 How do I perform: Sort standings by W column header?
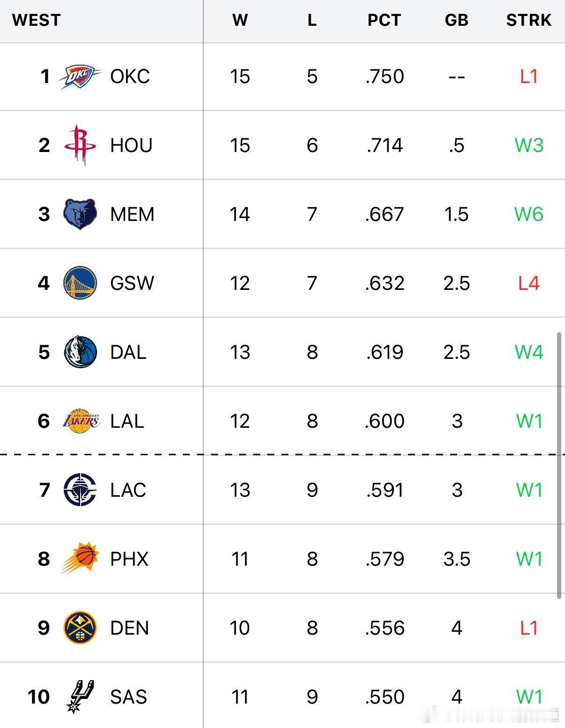pos(240,20)
